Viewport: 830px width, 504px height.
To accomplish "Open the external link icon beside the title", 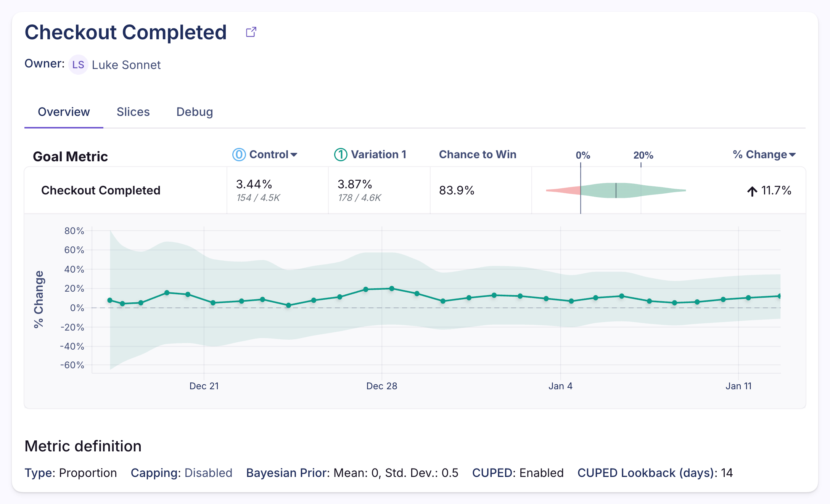I will [251, 32].
